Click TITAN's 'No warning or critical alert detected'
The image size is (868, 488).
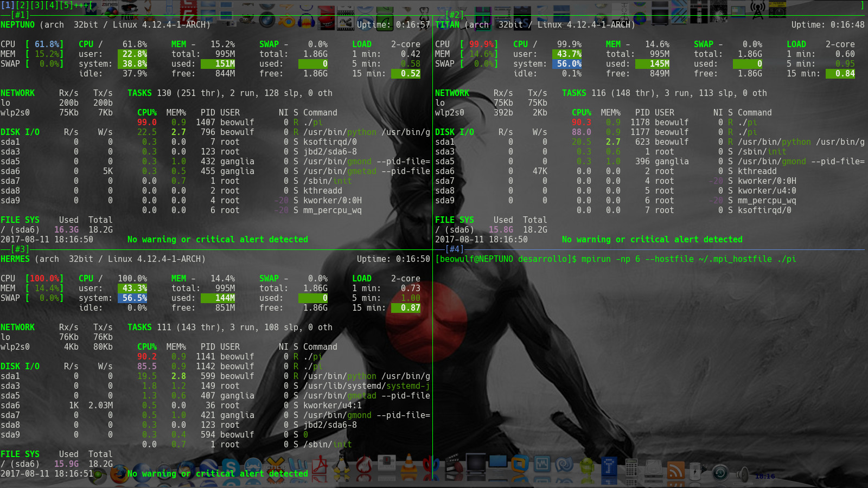(x=652, y=239)
